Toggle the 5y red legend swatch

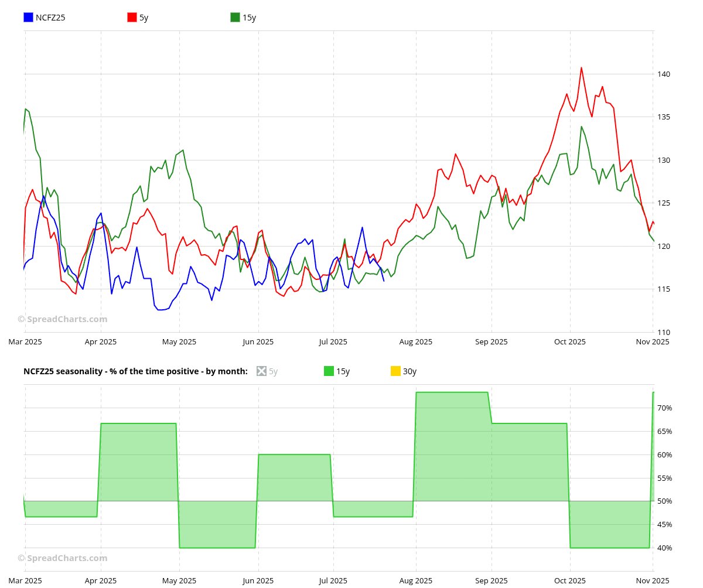tap(132, 18)
